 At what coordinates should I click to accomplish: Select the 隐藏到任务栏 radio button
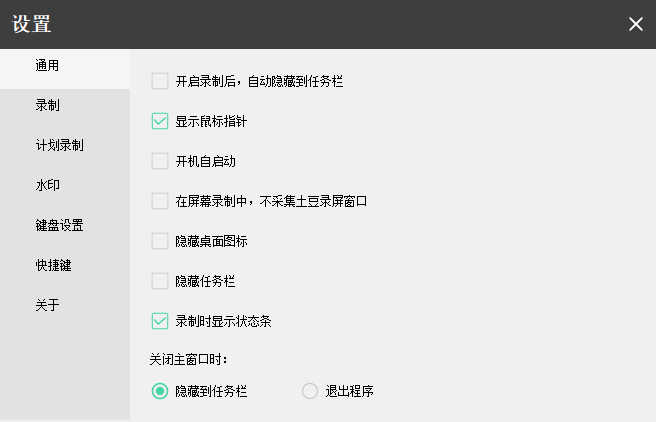tap(159, 391)
